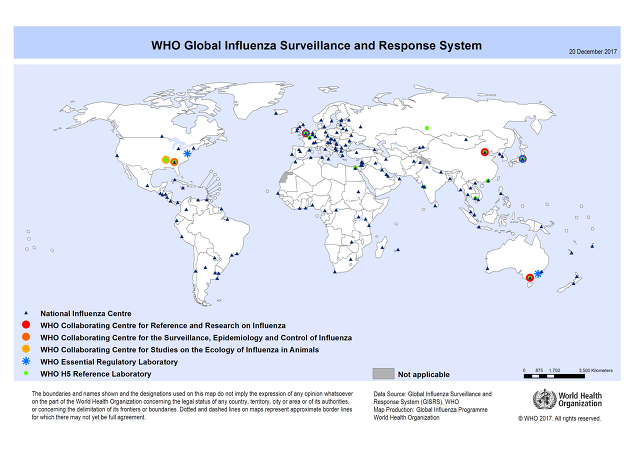The image size is (640, 451).
Task: Click the yellow-orange Ecology in Animals legend circle
Action: coord(26,349)
